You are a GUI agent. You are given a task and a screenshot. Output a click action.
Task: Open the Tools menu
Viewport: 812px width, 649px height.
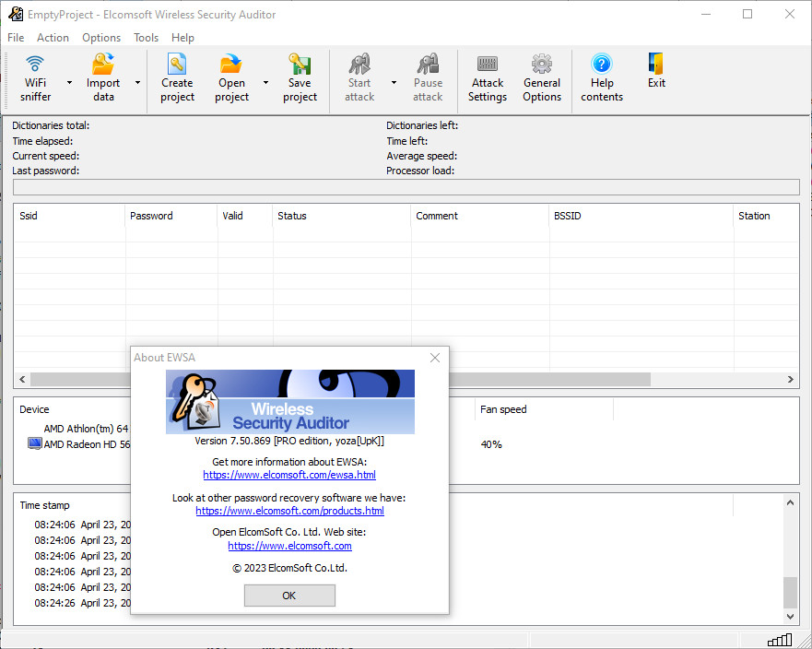(x=146, y=38)
